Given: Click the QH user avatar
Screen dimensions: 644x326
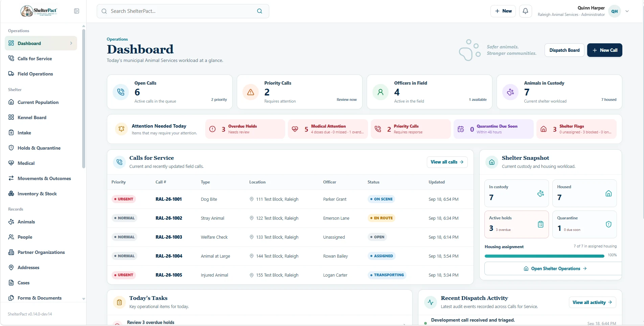Looking at the screenshot, I should pyautogui.click(x=614, y=11).
